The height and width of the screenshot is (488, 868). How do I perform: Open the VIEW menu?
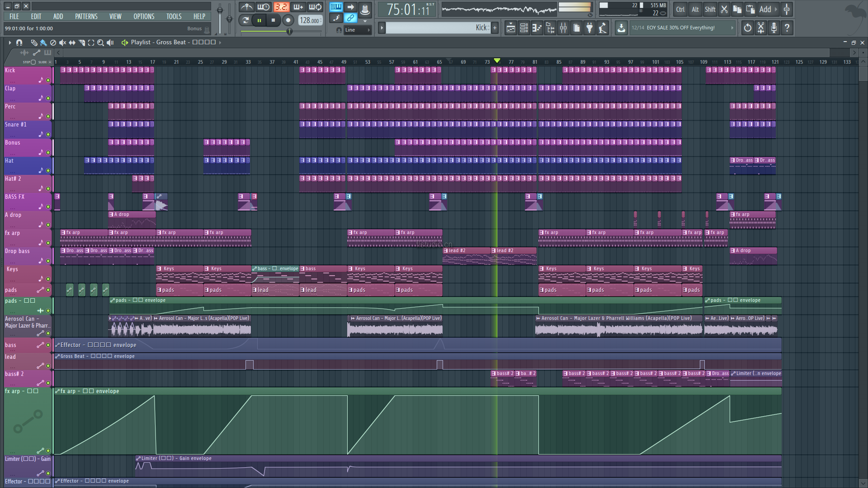[115, 16]
